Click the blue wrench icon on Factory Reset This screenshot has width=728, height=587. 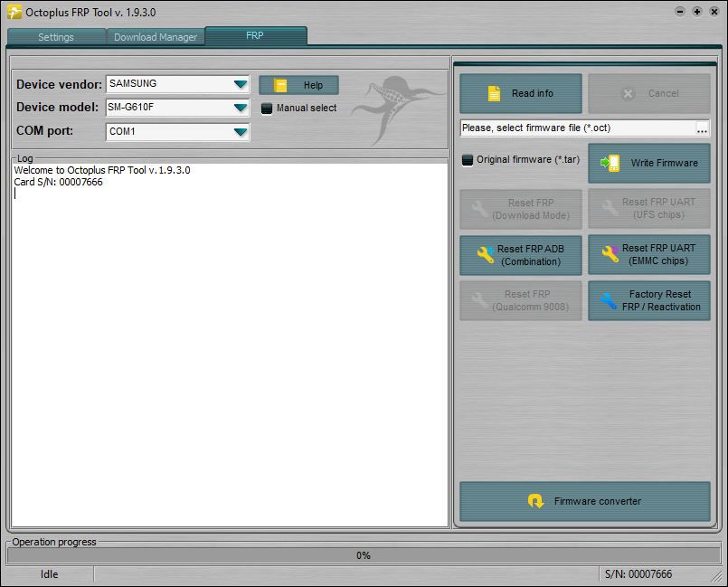pos(608,300)
